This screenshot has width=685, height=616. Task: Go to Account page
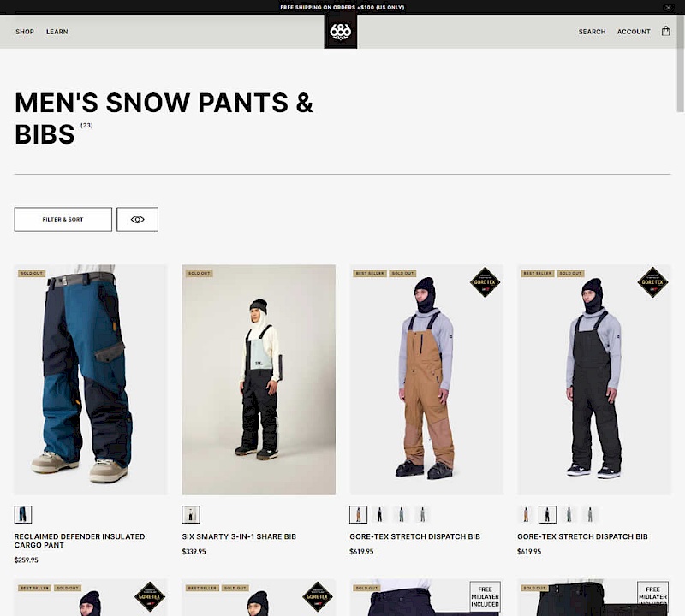pos(634,32)
